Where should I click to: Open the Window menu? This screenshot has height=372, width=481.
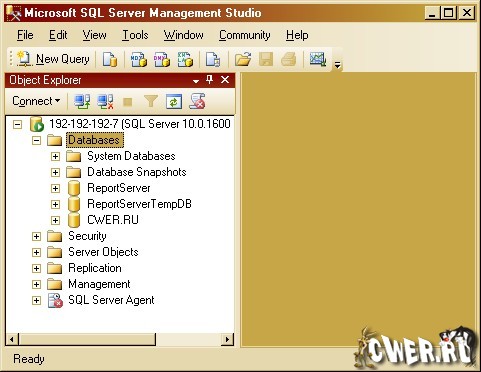[x=184, y=35]
